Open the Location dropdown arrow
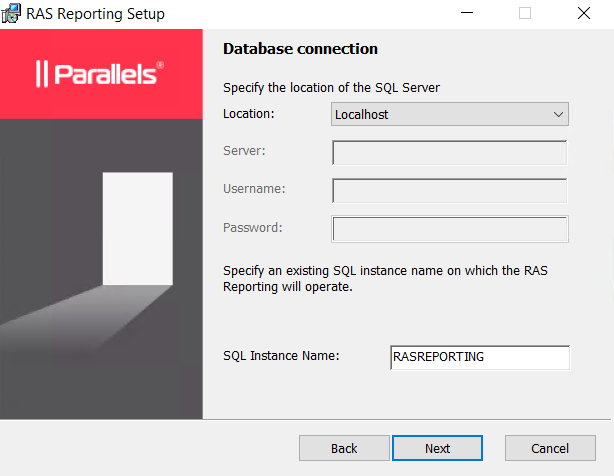Viewport: 614px width, 476px height. tap(558, 115)
